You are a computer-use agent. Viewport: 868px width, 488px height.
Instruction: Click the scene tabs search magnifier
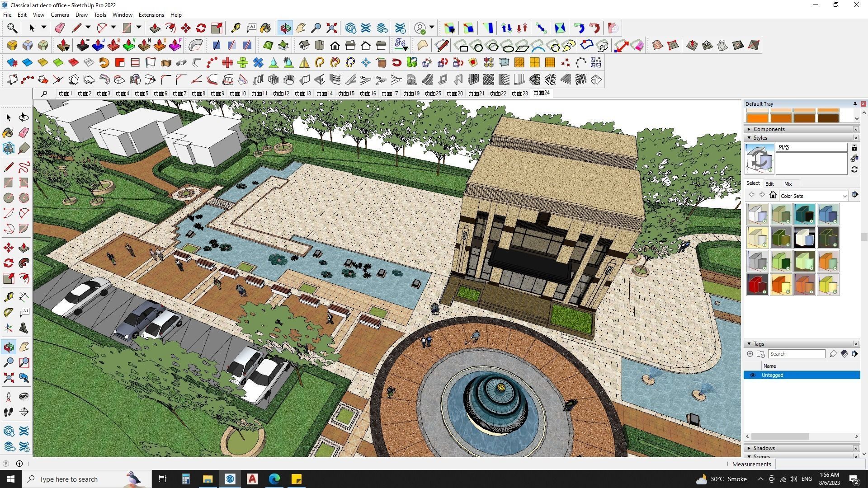(x=44, y=94)
